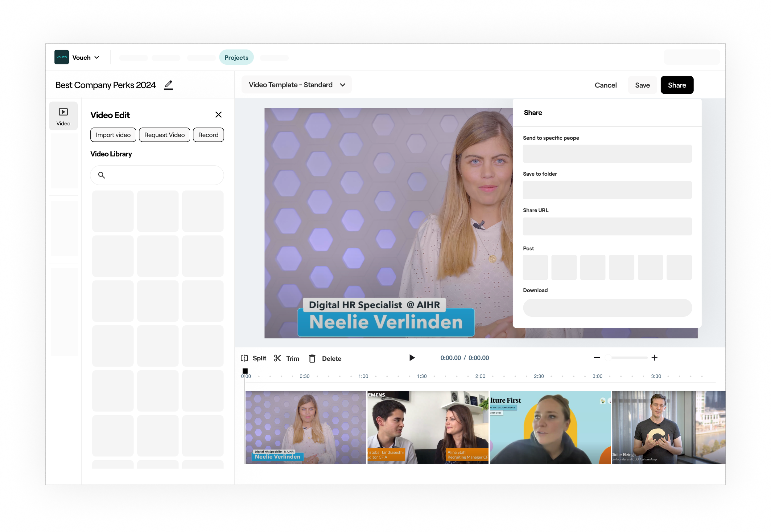Close the Video Edit panel
Viewport: 771px width, 532px height.
point(219,115)
